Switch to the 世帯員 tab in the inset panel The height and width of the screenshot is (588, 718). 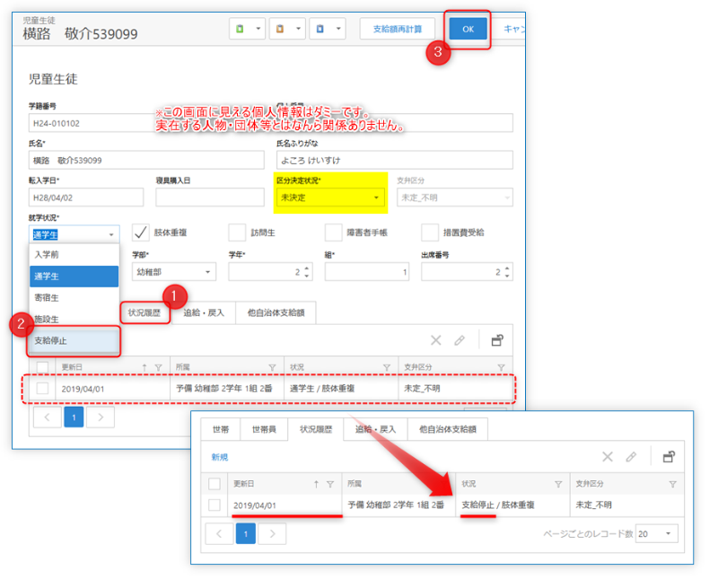click(x=264, y=429)
